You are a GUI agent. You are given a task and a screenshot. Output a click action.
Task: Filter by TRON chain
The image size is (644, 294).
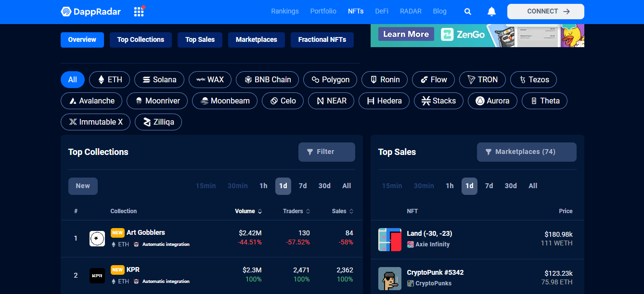pyautogui.click(x=482, y=79)
